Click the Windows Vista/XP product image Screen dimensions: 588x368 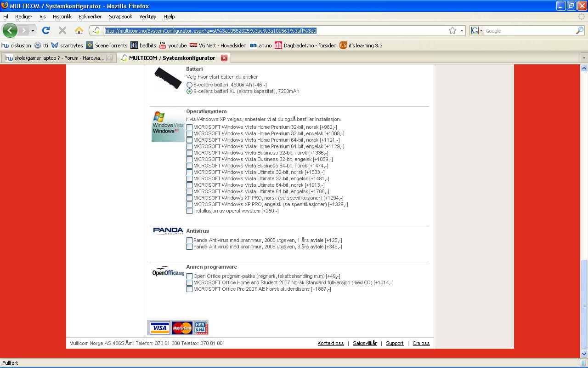[168, 126]
